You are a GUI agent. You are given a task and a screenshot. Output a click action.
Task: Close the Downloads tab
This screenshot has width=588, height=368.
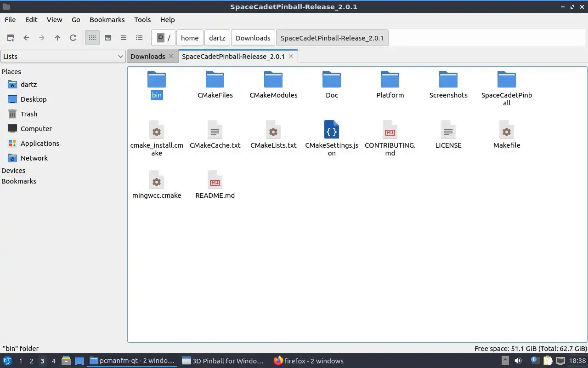coord(171,56)
